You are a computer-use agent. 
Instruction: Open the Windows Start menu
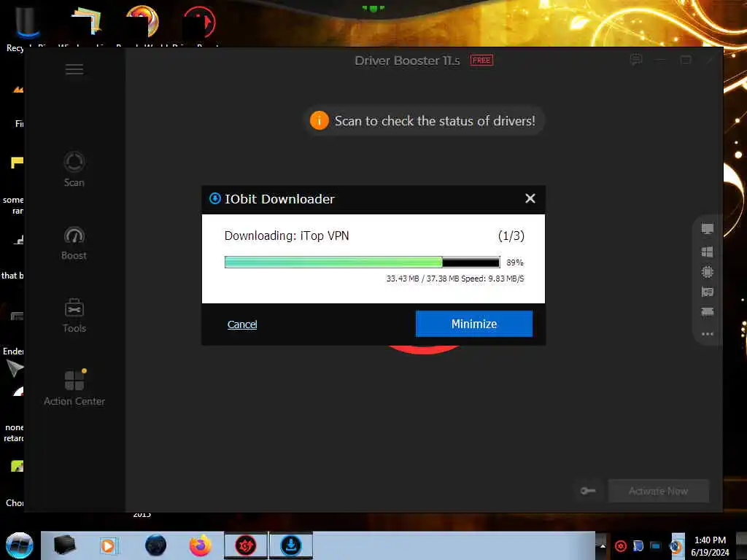pos(20,545)
